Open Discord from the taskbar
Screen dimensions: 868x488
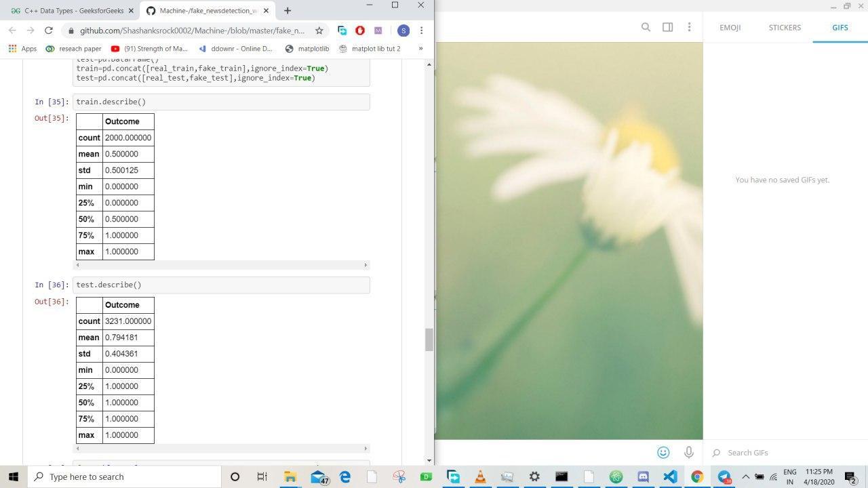[x=643, y=476]
